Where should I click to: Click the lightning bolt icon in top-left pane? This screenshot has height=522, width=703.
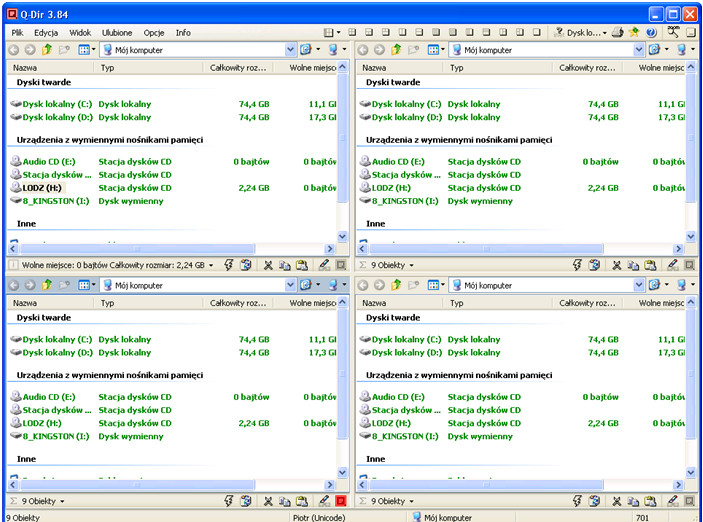pos(229,265)
